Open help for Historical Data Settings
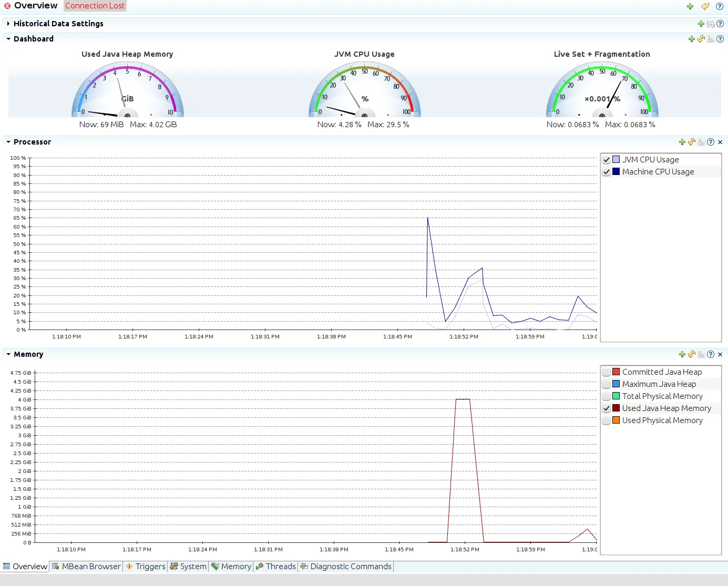728x586 pixels. tap(720, 24)
